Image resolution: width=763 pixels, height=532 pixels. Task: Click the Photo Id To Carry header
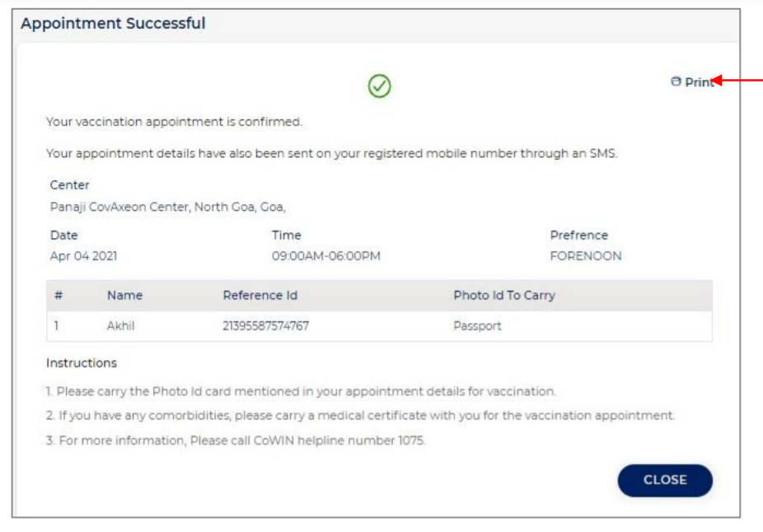point(503,295)
